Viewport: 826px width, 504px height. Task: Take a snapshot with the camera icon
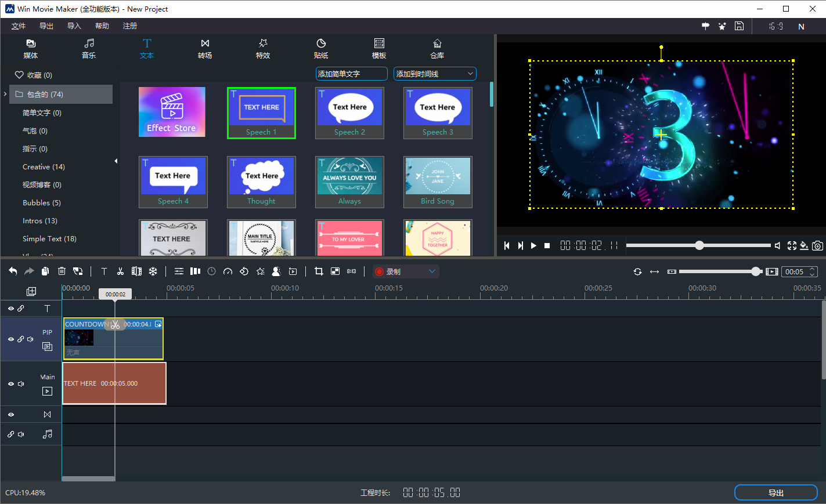click(x=817, y=246)
